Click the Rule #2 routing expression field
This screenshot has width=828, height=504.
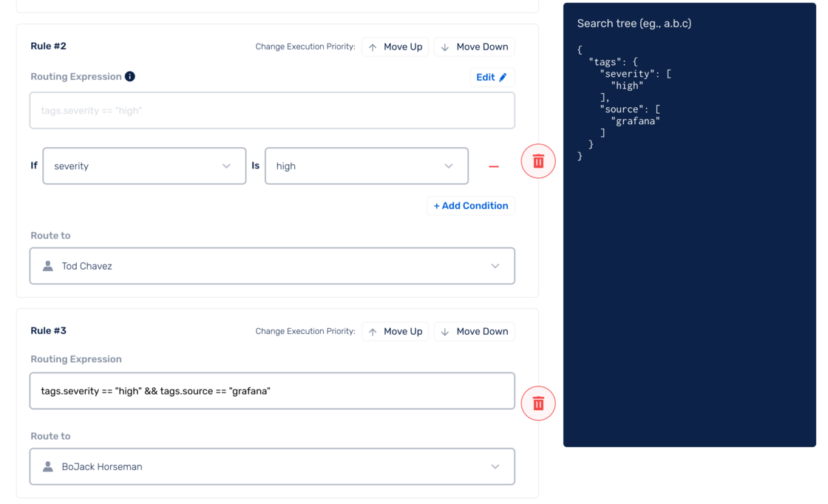[272, 110]
